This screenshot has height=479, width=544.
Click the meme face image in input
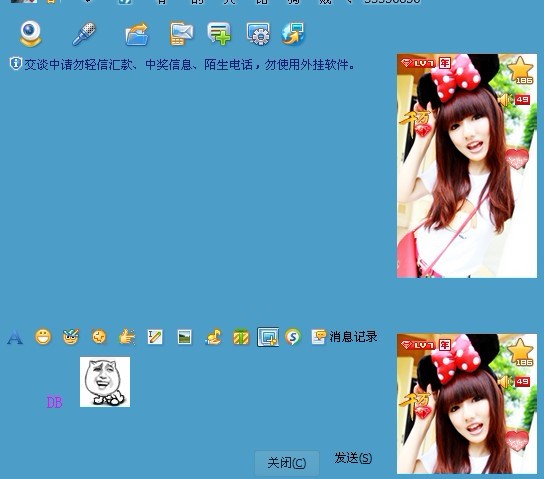pos(105,382)
